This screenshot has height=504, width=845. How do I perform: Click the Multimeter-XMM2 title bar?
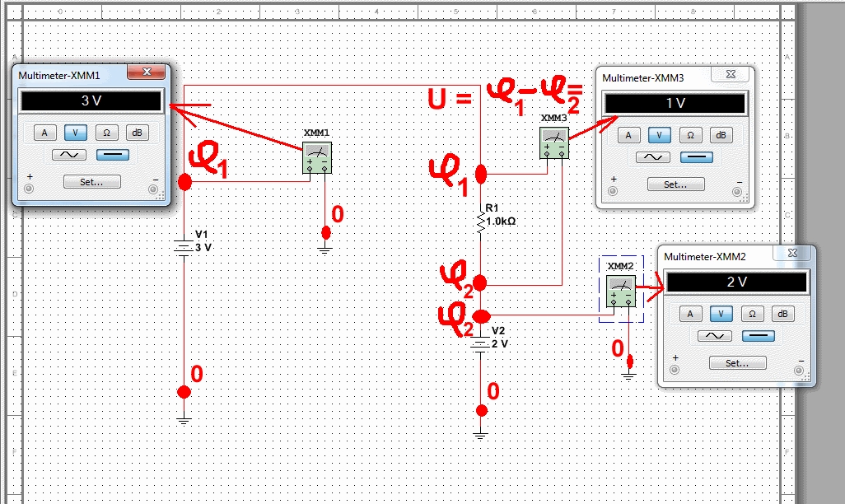click(717, 257)
